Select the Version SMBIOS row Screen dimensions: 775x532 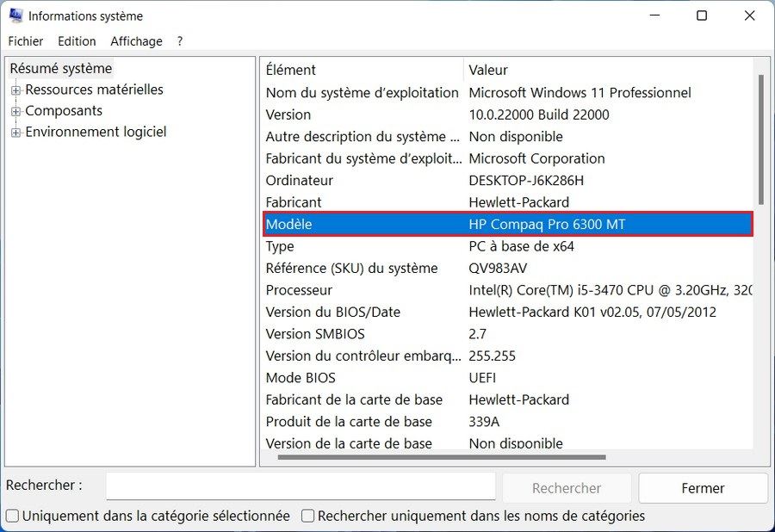(x=507, y=334)
